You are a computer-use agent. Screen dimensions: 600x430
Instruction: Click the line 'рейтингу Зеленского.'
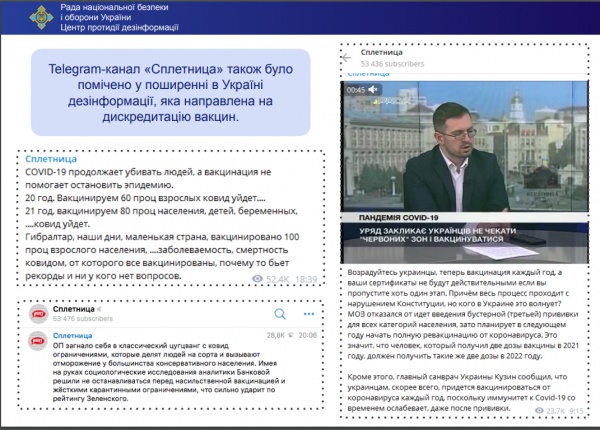(x=90, y=398)
